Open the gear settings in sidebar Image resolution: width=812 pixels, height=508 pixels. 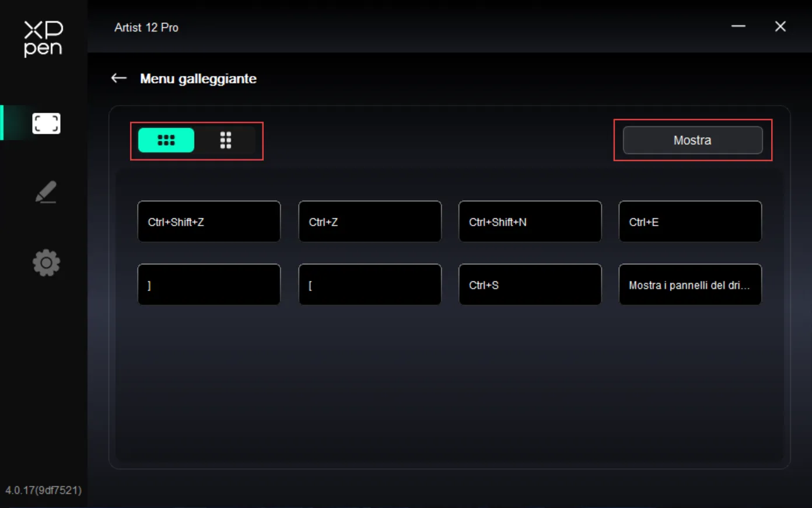46,263
